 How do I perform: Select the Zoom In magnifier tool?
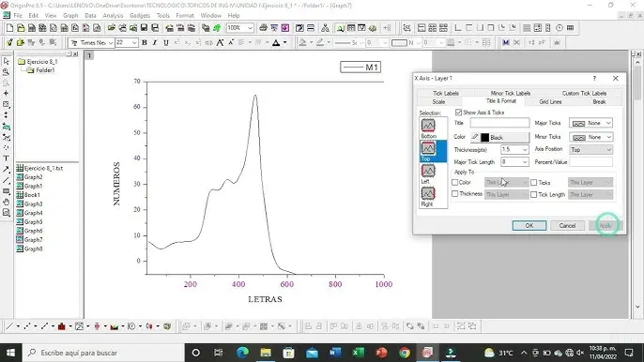pyautogui.click(x=7, y=72)
